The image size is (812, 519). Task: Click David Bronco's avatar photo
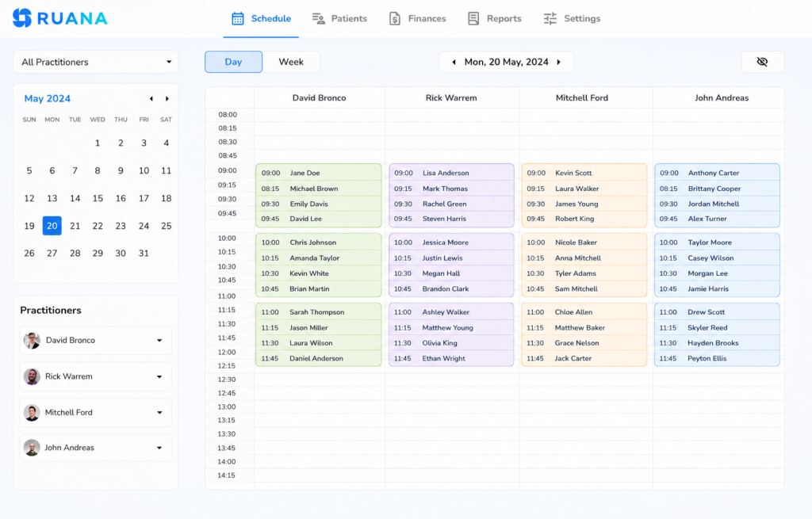(x=32, y=341)
